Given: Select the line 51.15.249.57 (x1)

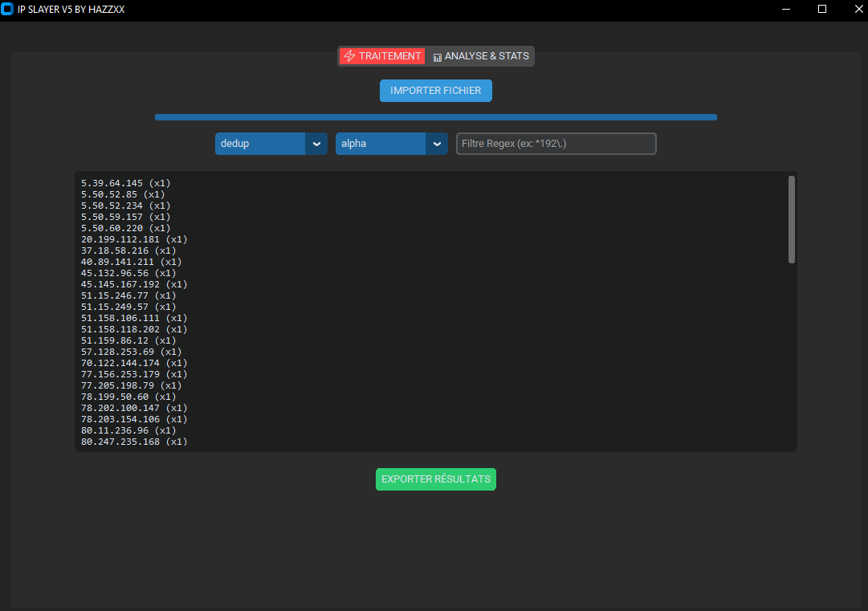Looking at the screenshot, I should pos(128,308).
